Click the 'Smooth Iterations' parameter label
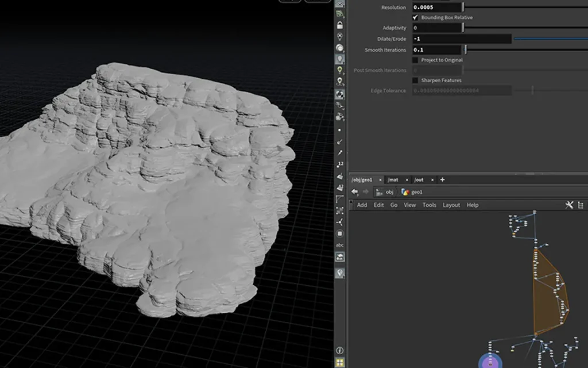588x368 pixels. [385, 50]
